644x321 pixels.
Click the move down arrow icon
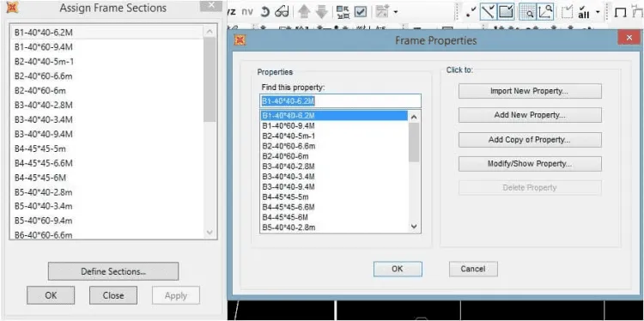[321, 12]
